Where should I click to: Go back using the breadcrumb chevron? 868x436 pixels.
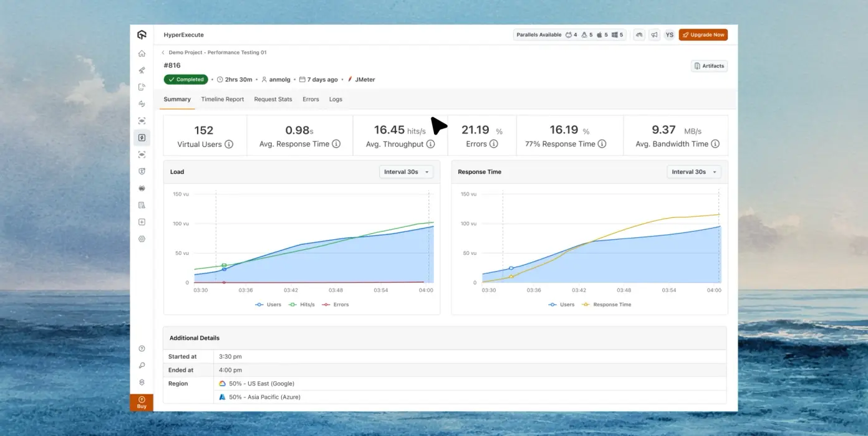point(163,53)
